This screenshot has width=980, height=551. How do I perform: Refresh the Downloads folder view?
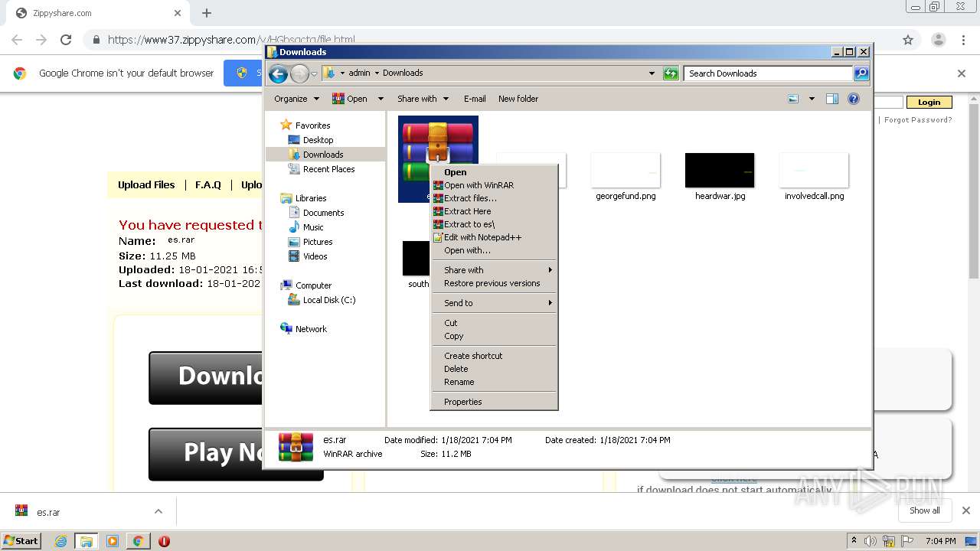(x=671, y=73)
